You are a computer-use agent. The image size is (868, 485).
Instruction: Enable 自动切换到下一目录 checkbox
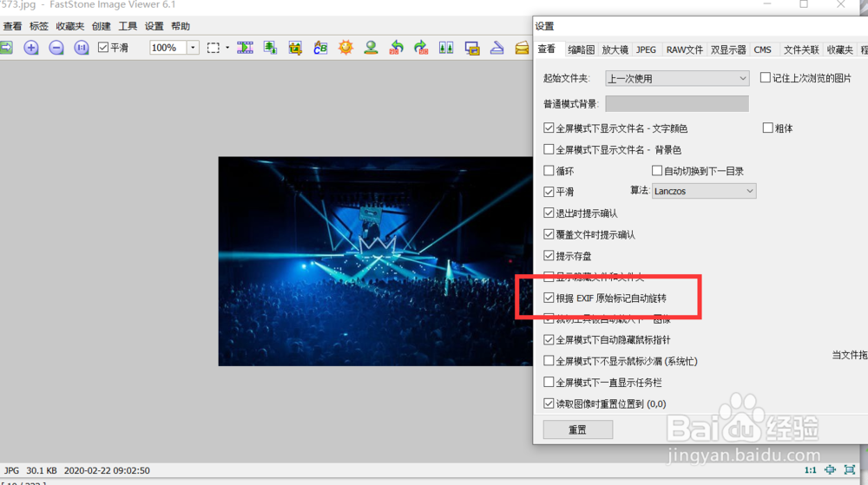pos(656,171)
